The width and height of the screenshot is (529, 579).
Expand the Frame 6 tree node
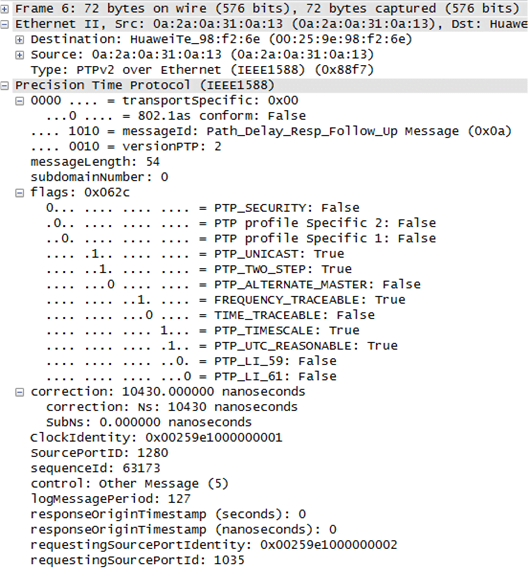[4, 8]
